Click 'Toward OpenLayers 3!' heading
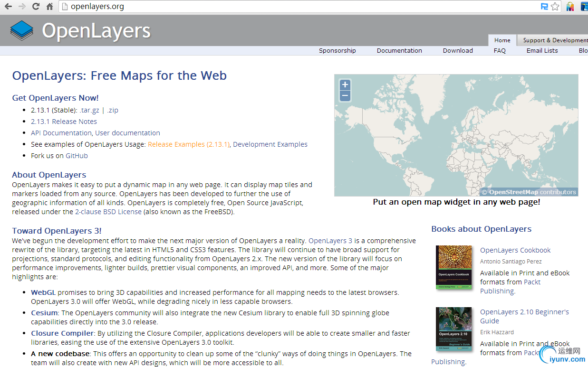 [x=57, y=231]
